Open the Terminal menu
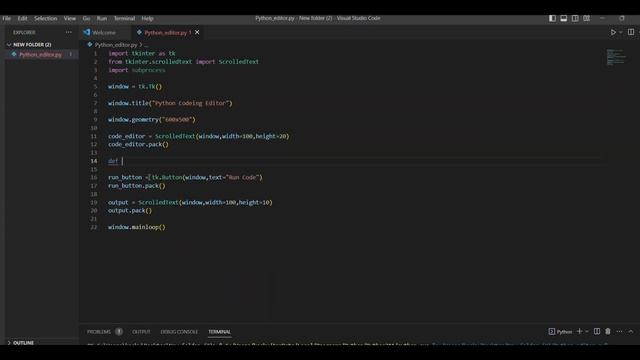 [124, 18]
